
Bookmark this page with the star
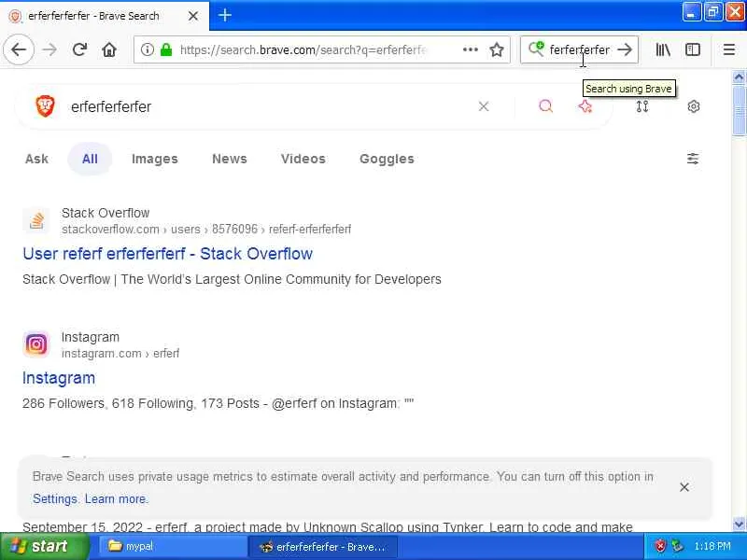coord(497,49)
